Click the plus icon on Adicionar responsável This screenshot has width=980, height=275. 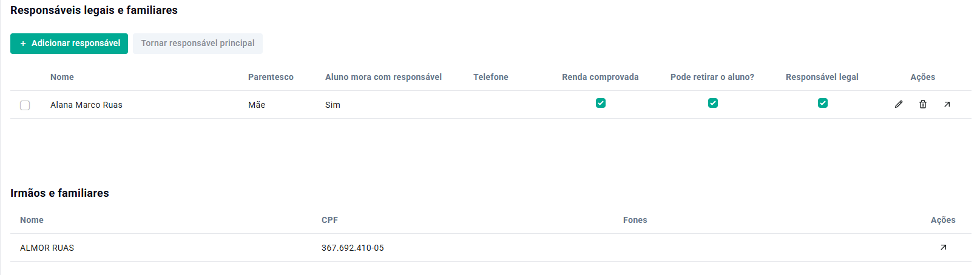coord(23,44)
